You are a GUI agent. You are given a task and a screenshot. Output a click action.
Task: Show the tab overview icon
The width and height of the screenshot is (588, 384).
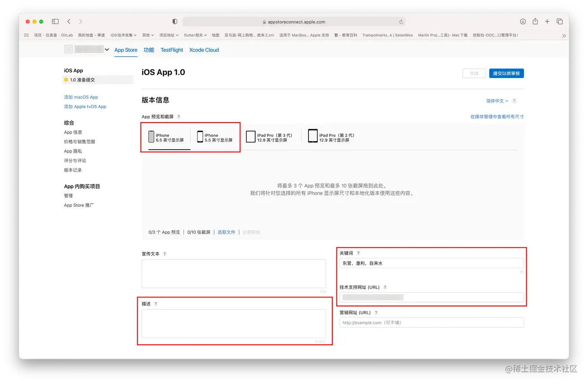[x=560, y=21]
